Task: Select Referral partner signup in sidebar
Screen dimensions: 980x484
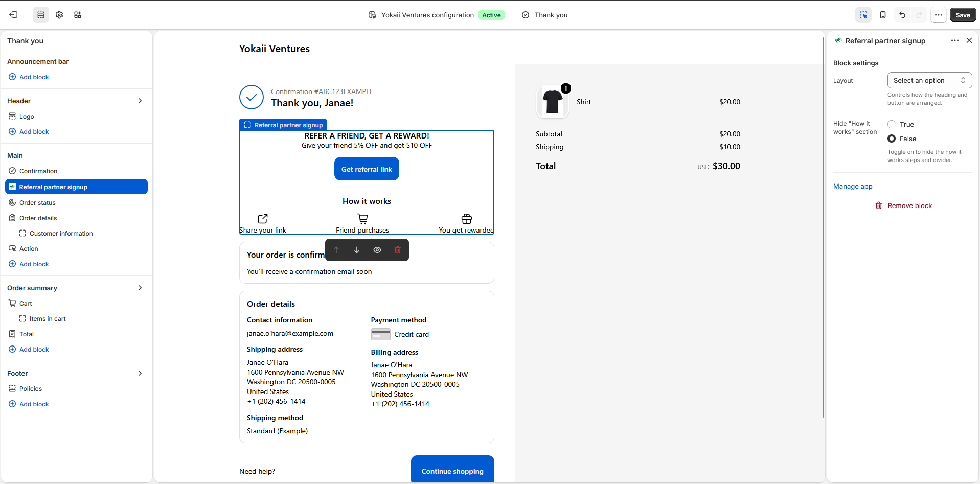Action: click(77, 187)
